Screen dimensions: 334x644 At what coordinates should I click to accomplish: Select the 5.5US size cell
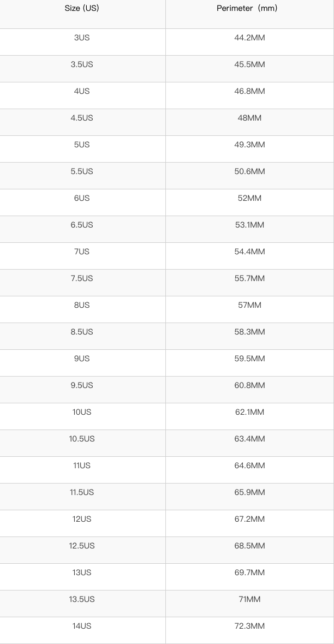pyautogui.click(x=82, y=171)
